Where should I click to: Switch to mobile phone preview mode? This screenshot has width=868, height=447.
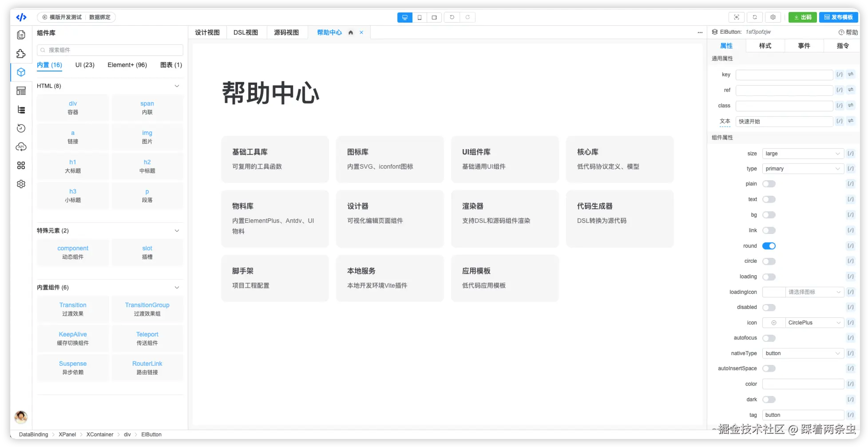pos(419,17)
